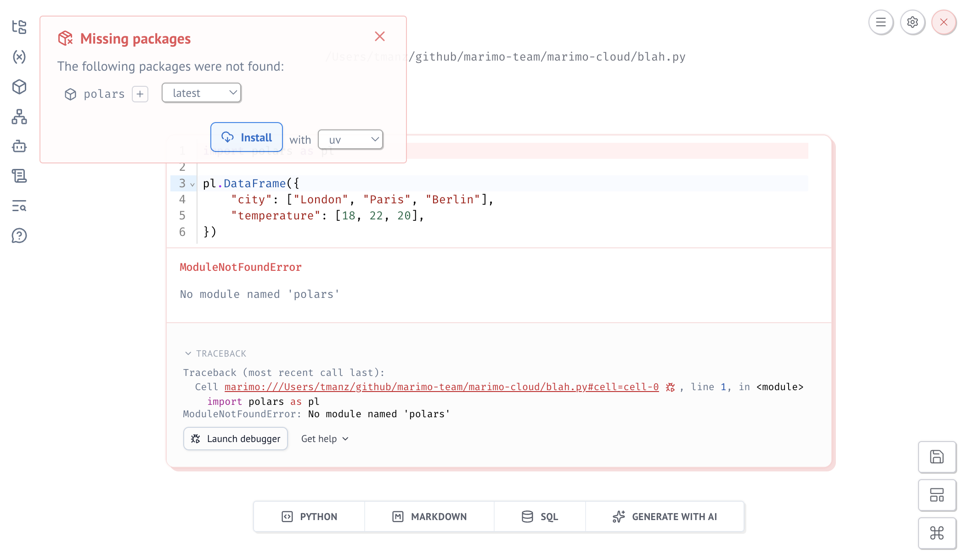Image resolution: width=970 pixels, height=560 pixels.
Task: Click the Install button
Action: click(247, 137)
